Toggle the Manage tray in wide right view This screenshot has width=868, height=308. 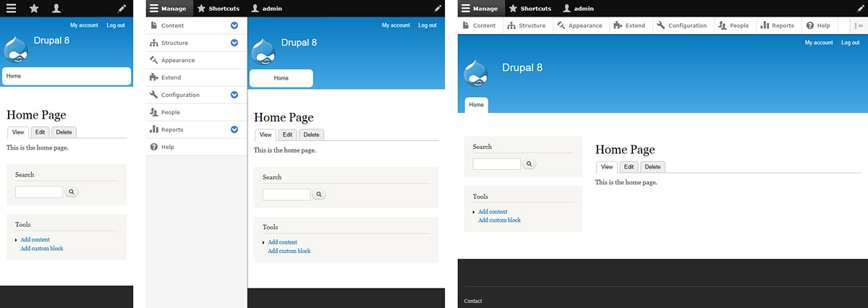coord(481,9)
